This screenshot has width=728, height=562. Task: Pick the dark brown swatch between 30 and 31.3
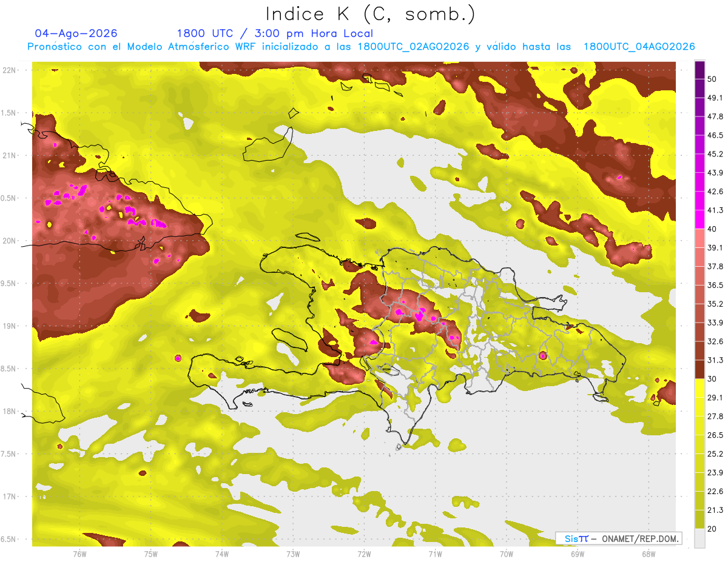click(699, 369)
